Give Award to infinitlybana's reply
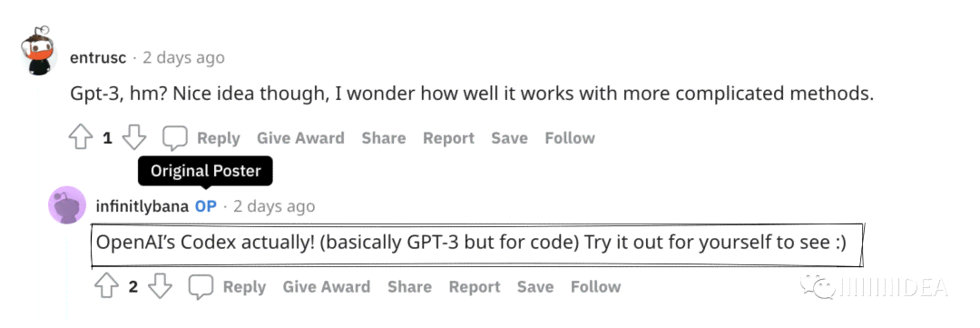 (x=327, y=287)
